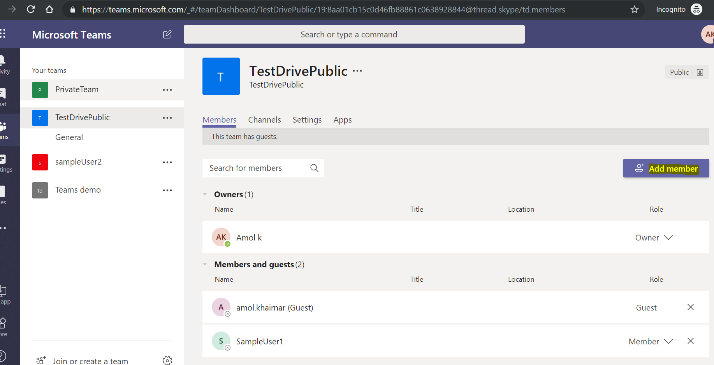Switch to the Channels tab
Screen dimensions: 714x365
coord(265,120)
